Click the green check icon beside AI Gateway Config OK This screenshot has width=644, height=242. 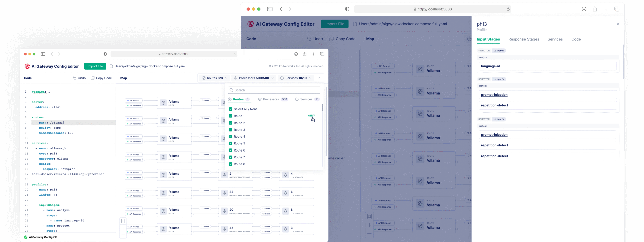click(x=26, y=237)
